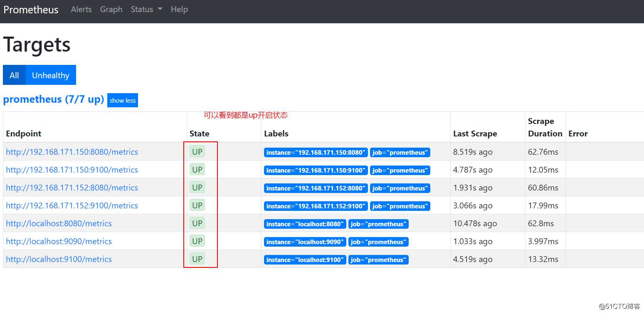This screenshot has width=644, height=314.
Task: Open http://localhost:9100/metrics endpoint
Action: point(59,259)
